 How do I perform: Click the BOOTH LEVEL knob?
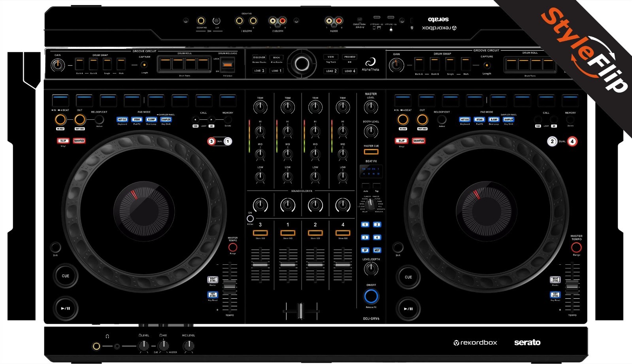(371, 131)
